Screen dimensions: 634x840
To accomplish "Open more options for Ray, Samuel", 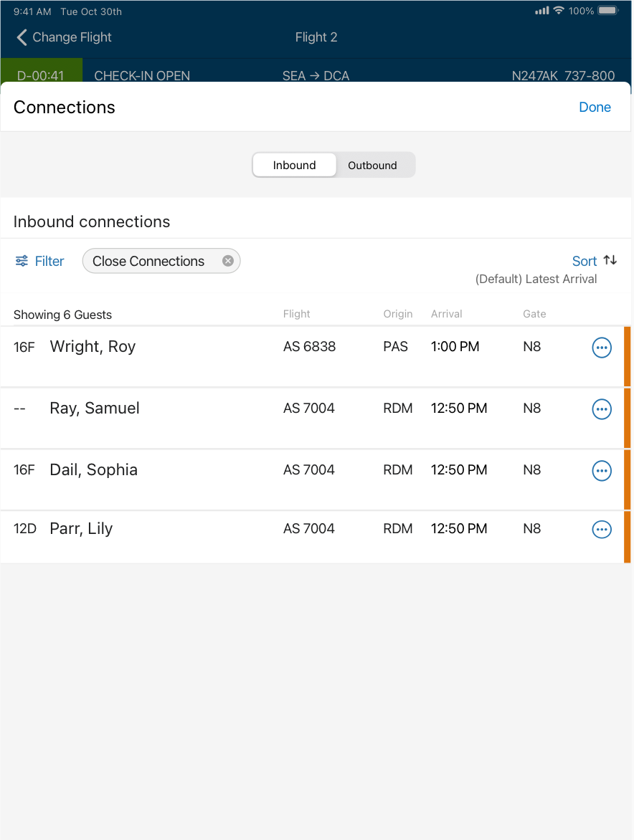I will pos(601,409).
